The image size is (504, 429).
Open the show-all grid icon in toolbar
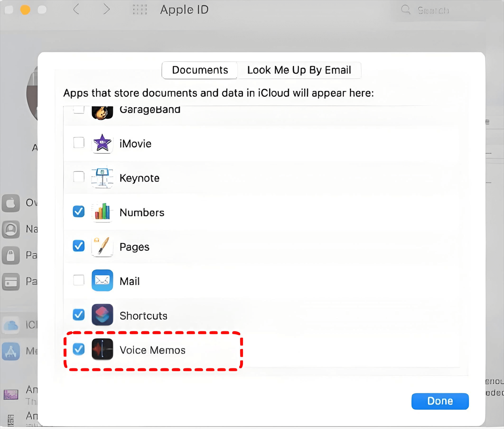[140, 10]
